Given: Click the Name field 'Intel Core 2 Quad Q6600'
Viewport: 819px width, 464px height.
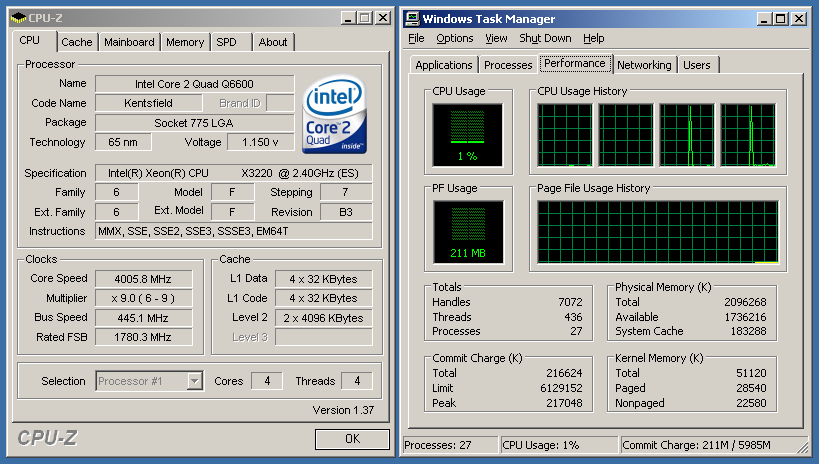Looking at the screenshot, I should point(194,84).
